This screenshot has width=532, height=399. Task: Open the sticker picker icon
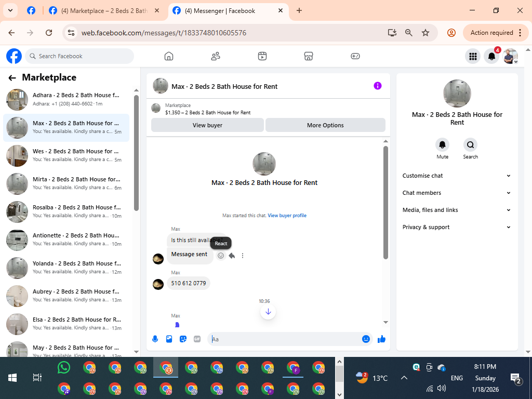(183, 339)
